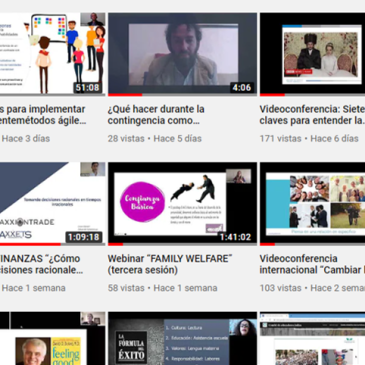Open the browser page screenshot video thumbnail

312,338
